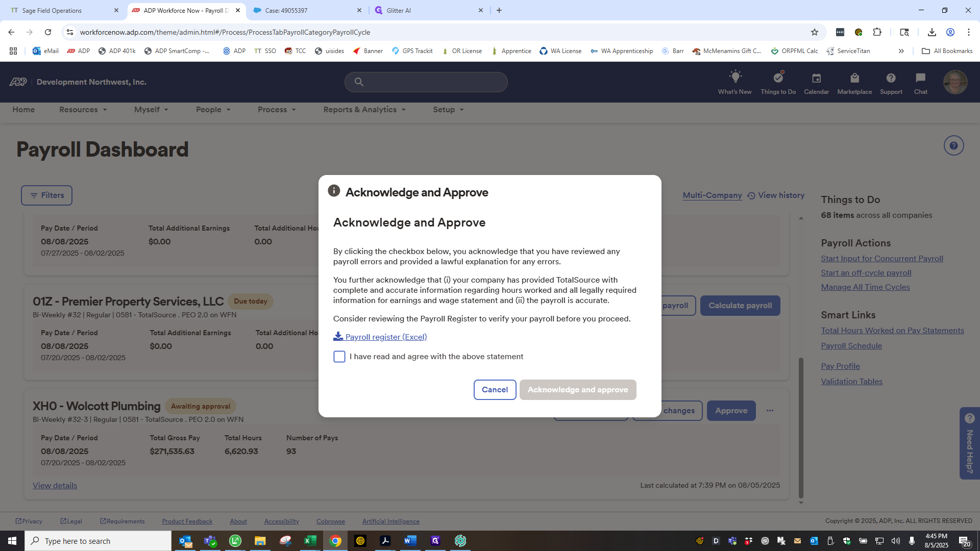The width and height of the screenshot is (980, 551).
Task: Open the Chat icon in header
Action: pos(920,82)
